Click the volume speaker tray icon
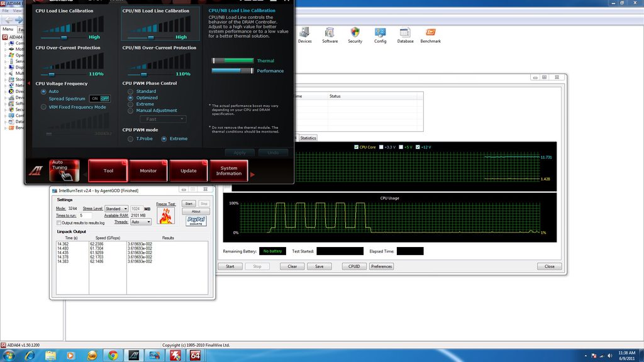The height and width of the screenshot is (362, 644). [609, 356]
